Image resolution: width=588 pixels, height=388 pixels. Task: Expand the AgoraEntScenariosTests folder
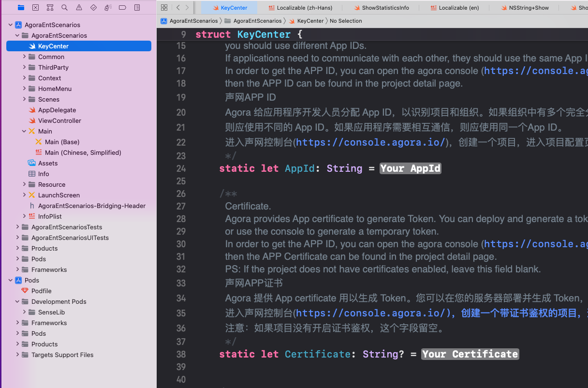(17, 227)
